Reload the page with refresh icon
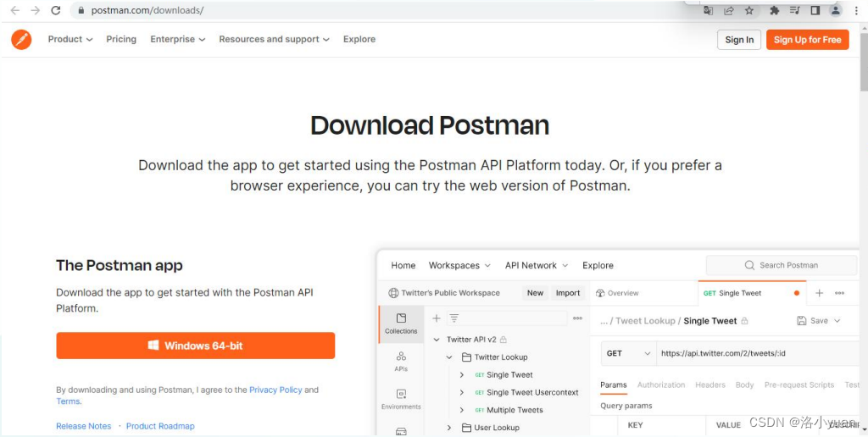This screenshot has height=437, width=868. tap(55, 10)
